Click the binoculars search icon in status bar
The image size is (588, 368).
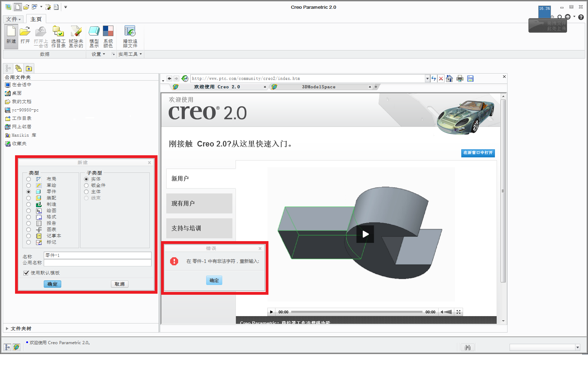point(468,347)
